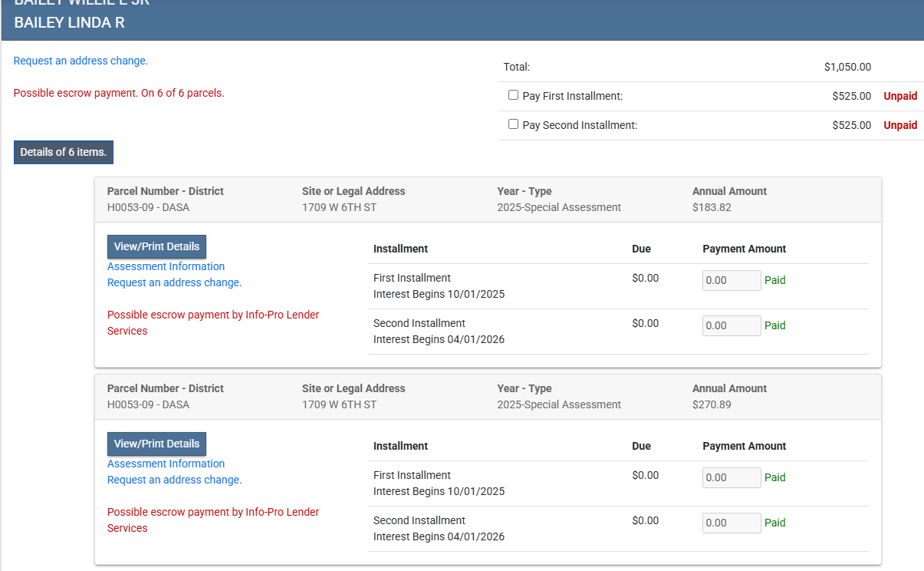The width and height of the screenshot is (924, 571).
Task: Click the $1,050.00 total amount
Action: click(x=847, y=67)
